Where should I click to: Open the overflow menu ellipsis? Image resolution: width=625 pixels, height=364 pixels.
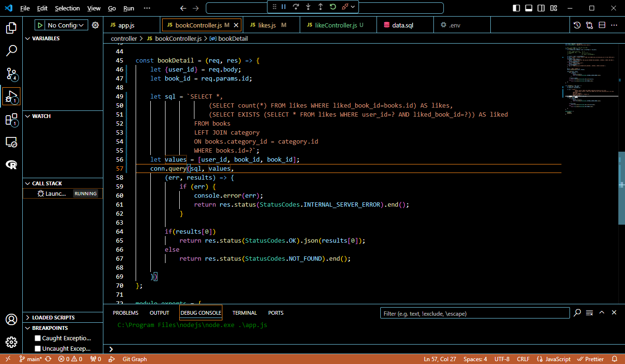coord(147,8)
